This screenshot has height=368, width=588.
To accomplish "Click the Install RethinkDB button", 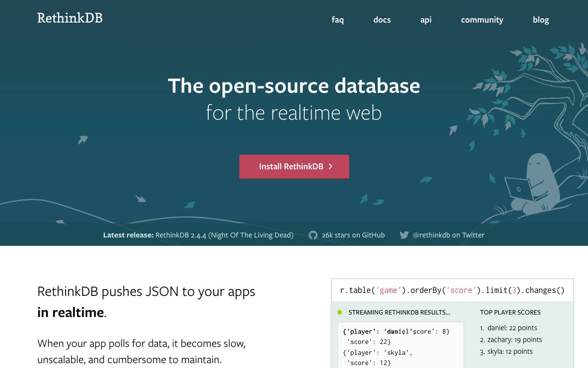I will [294, 166].
